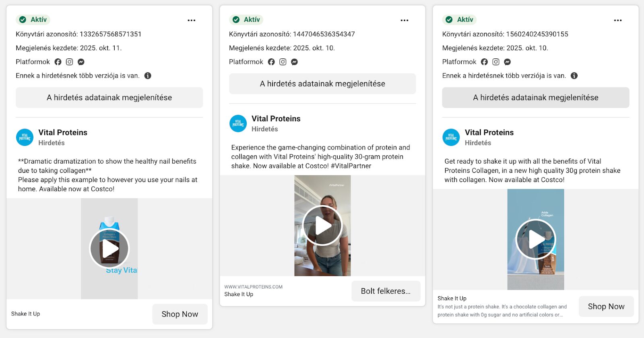
Task: Click Facebook platform icon on ad 1447046536354347
Action: 271,62
